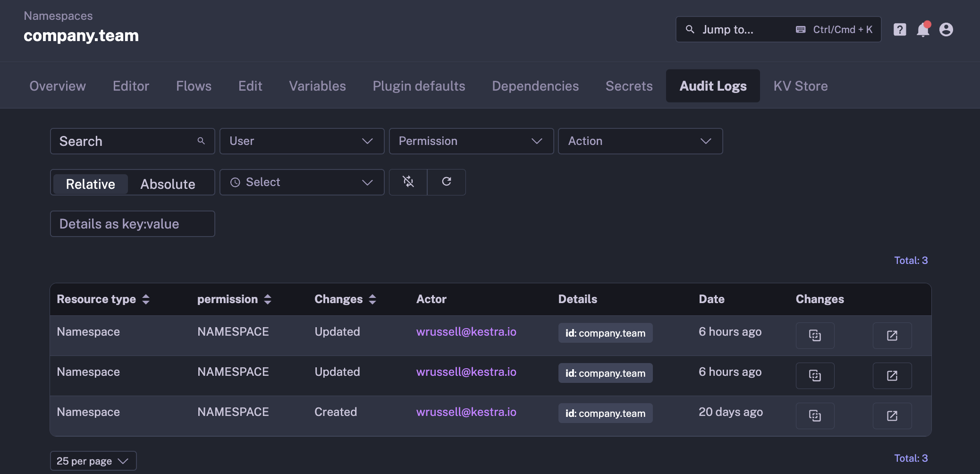Sort the permission column
980x474 pixels.
[267, 299]
